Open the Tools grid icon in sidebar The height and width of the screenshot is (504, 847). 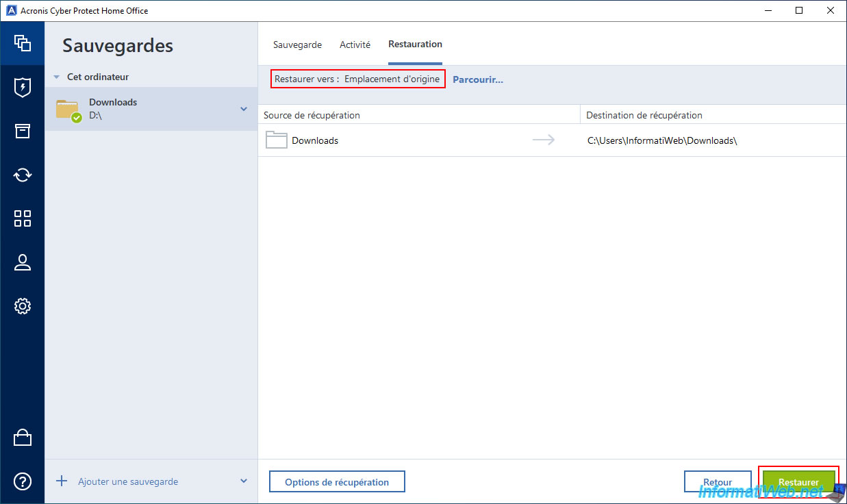[23, 218]
